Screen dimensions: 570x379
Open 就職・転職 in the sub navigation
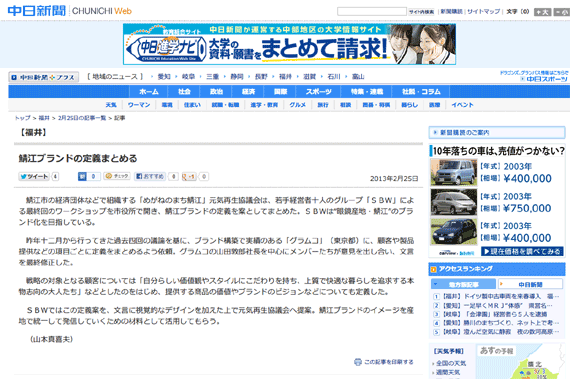coord(225,105)
